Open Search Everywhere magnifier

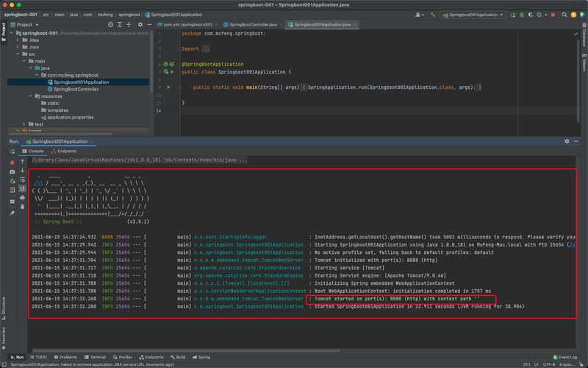(x=564, y=15)
